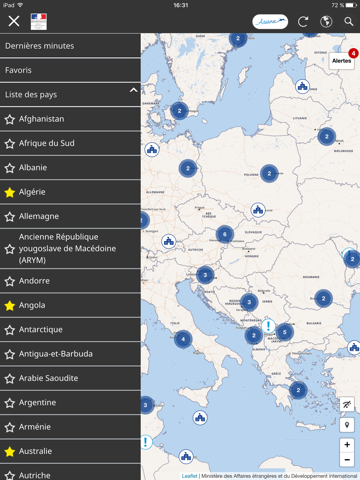Remove Algérie from favorites via star
Viewport: 360px width, 480px height.
(10, 192)
